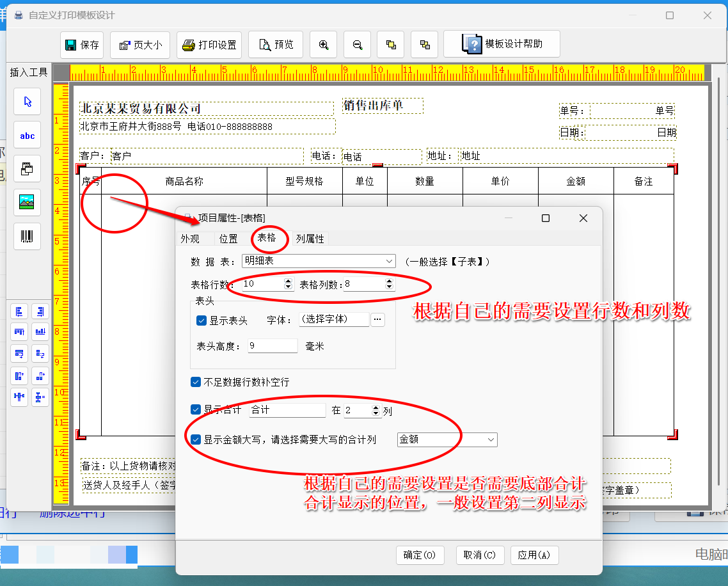Increase 表格行数 with spinner up arrow
728x586 pixels.
(x=288, y=281)
